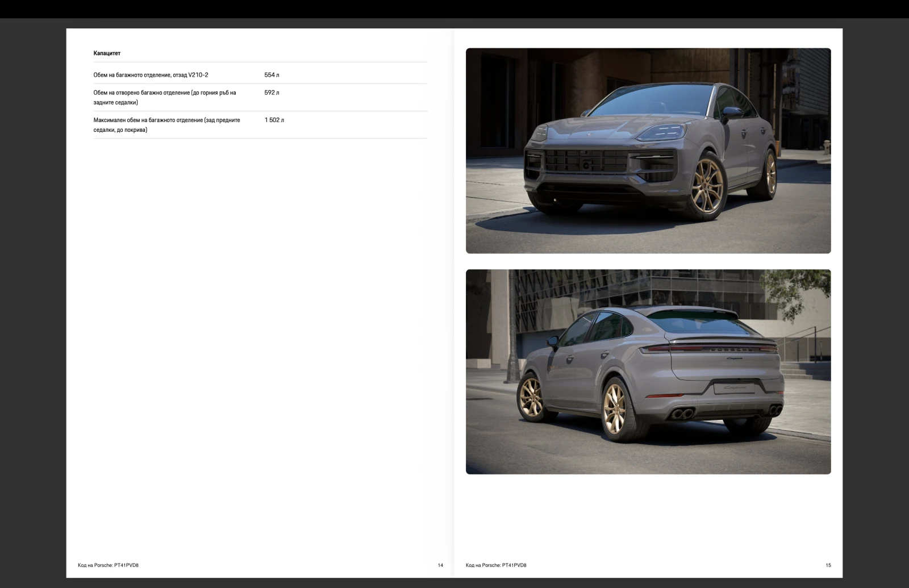The height and width of the screenshot is (588, 909).
Task: Click the rear view Porsche Cayenne image
Action: click(648, 372)
